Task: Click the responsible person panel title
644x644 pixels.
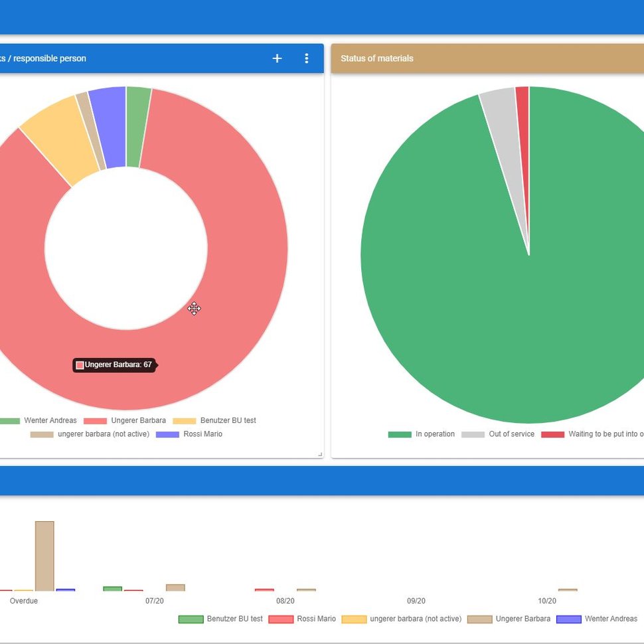Action: 42,58
